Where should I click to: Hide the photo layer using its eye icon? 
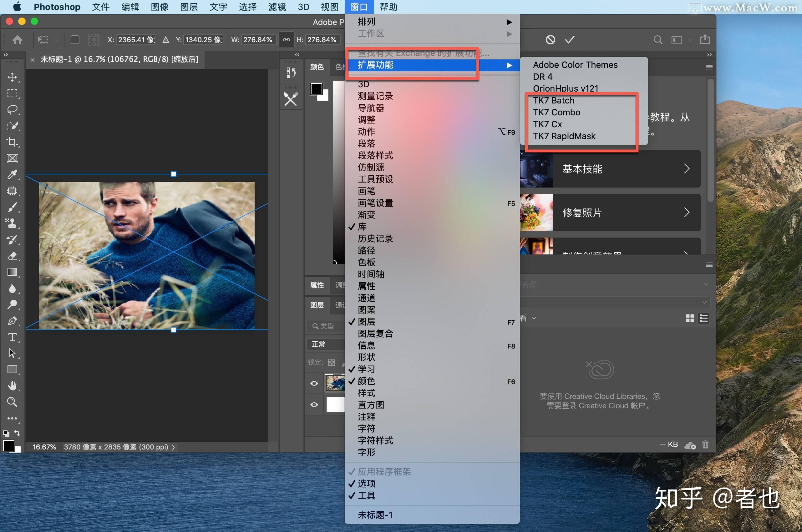313,383
